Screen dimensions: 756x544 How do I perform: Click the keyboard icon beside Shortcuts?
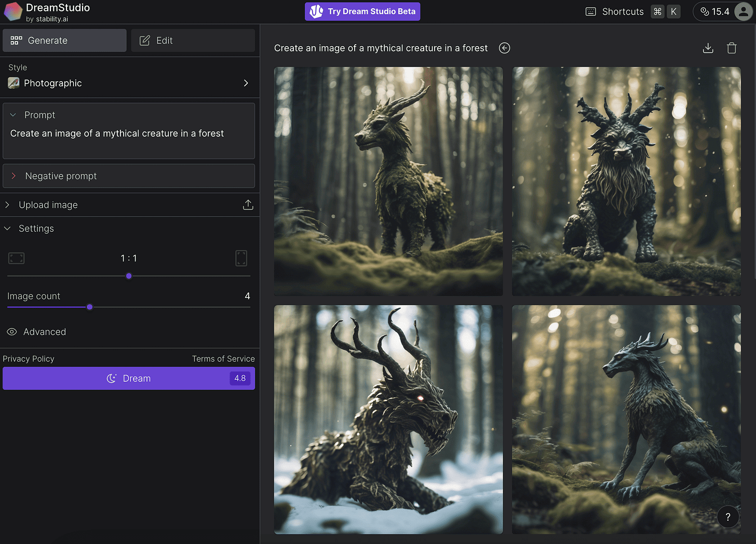[x=590, y=11]
